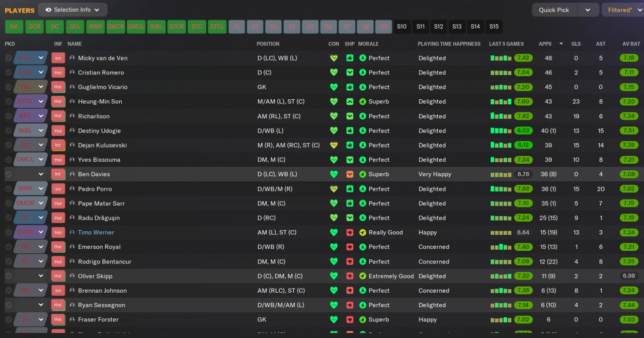
Task: Toggle the picked checkmark for Yves Bissouma
Action: tap(9, 160)
